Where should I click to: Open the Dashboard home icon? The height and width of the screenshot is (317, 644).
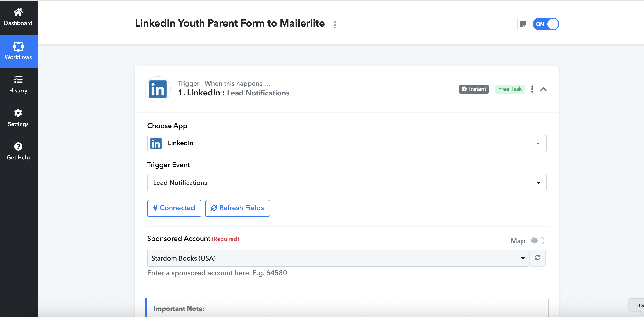[18, 12]
